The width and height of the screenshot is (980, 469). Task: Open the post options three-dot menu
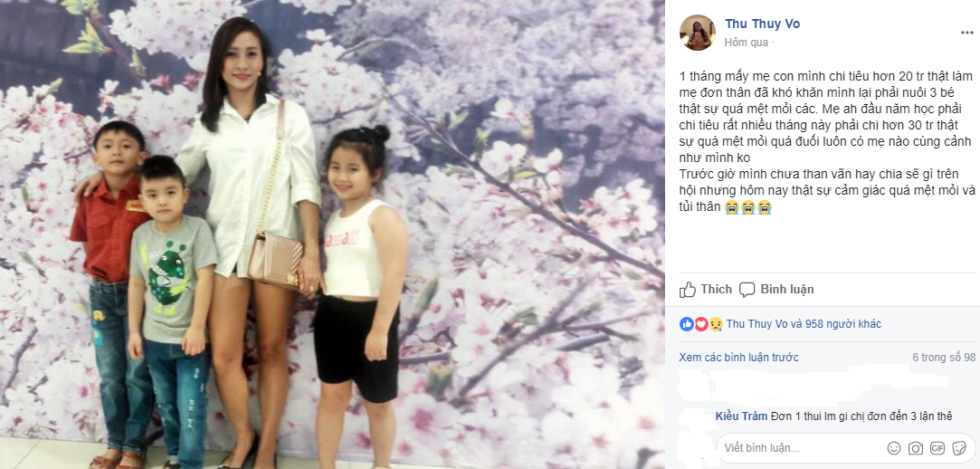[x=966, y=32]
